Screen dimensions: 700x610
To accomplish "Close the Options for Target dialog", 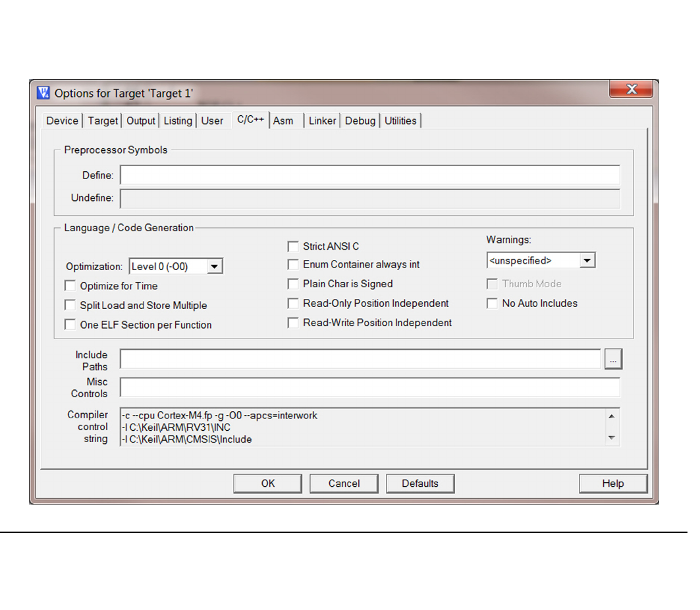I will point(632,89).
